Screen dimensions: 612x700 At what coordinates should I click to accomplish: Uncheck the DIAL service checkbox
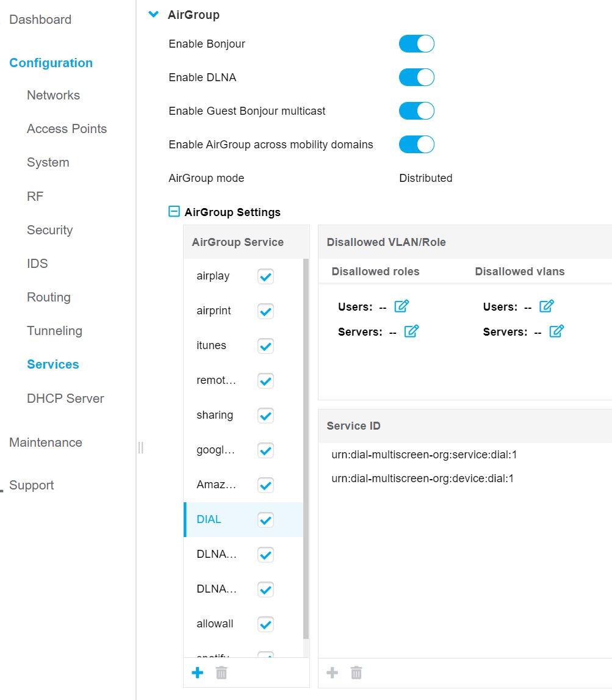click(x=265, y=520)
